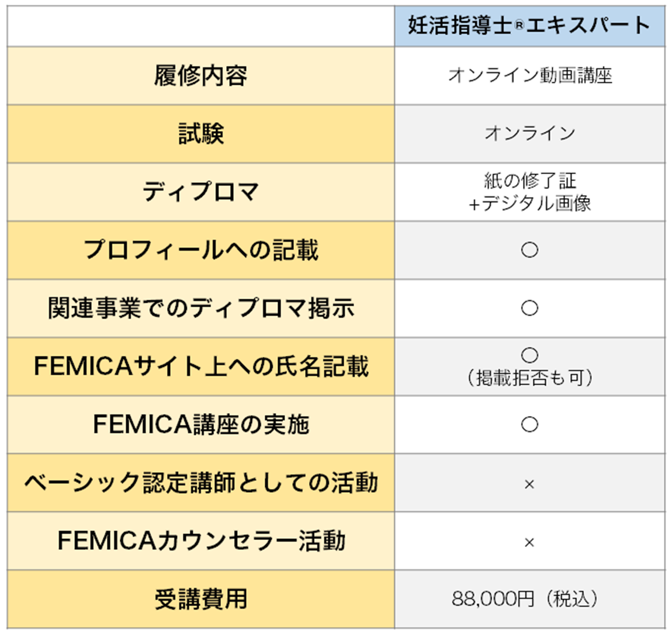This screenshot has width=672, height=637.
Task: Click the 受講費用 row label
Action: click(200, 599)
